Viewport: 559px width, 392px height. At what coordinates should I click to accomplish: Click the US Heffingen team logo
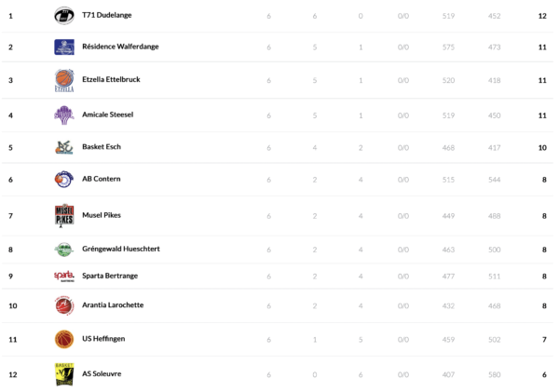pos(63,339)
